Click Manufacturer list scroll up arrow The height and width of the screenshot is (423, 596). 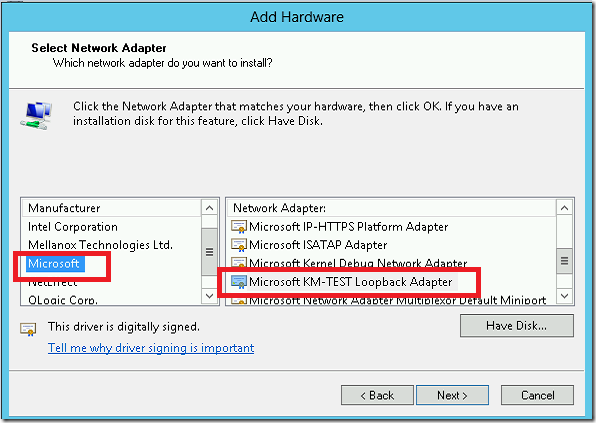(x=209, y=208)
